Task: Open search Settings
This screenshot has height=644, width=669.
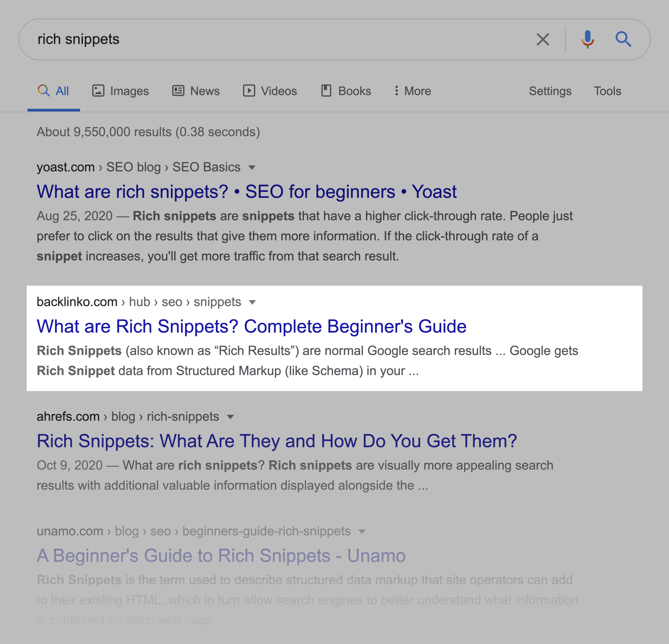Action: click(x=550, y=91)
